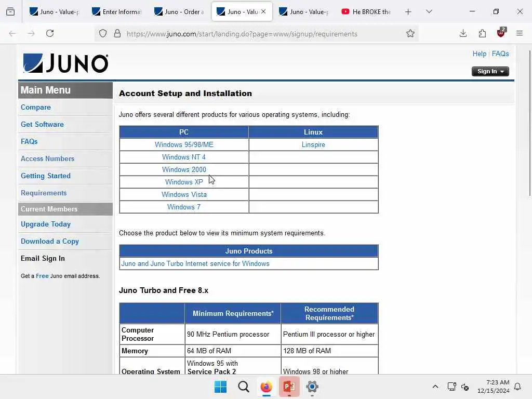Open Getting Started menu item

click(x=46, y=176)
